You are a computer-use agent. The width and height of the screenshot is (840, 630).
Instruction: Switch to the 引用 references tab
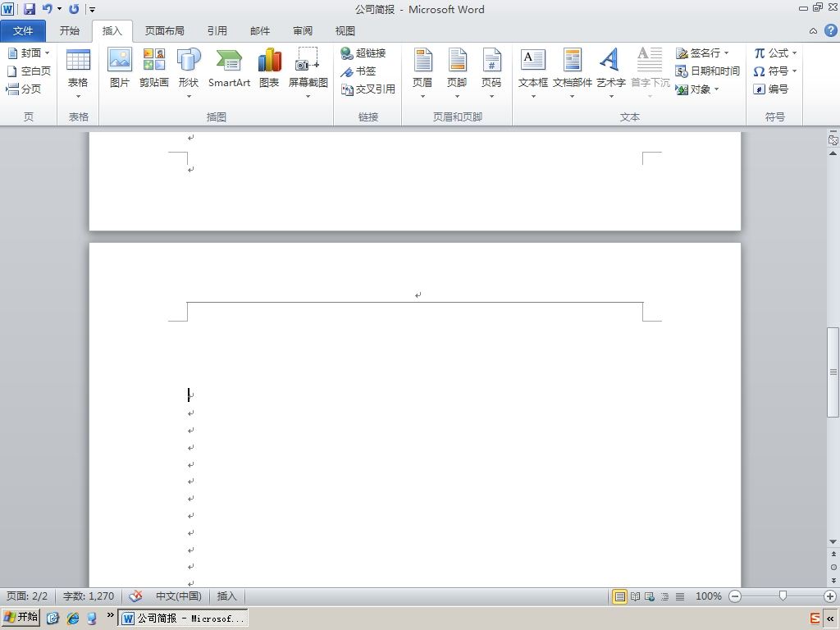217,31
